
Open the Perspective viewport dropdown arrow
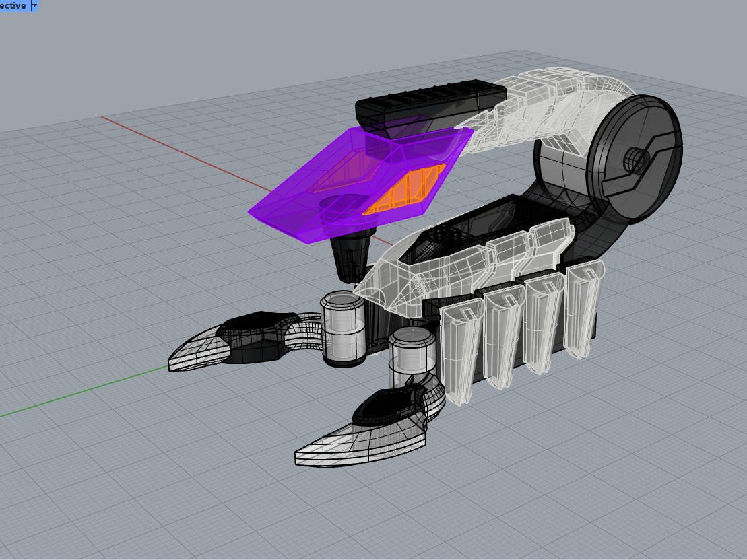[34, 5]
